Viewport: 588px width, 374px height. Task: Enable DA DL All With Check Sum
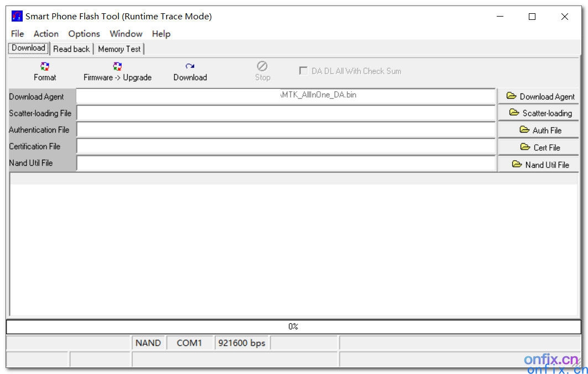[303, 71]
